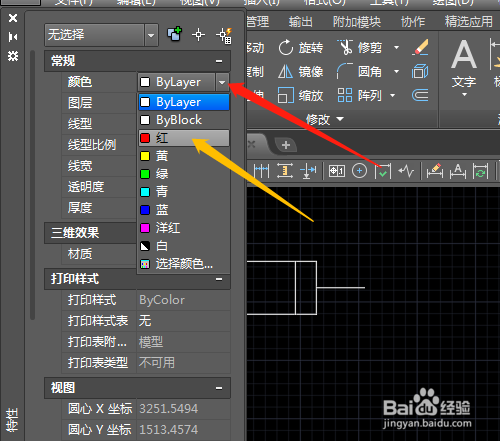This screenshot has height=441, width=500.
Task: Click the tolerance toolbar icon
Action: (x=337, y=171)
